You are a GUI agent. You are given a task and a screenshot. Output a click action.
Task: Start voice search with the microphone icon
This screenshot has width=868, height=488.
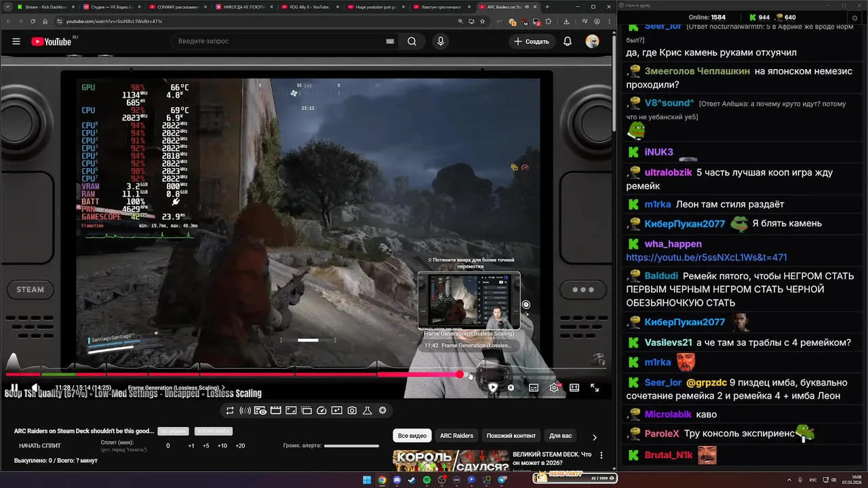coord(441,41)
